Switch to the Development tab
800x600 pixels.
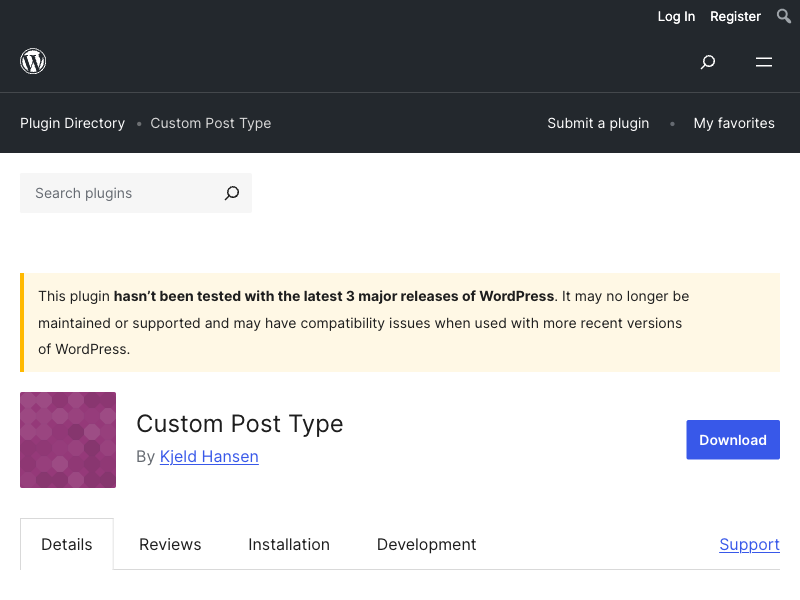[x=427, y=544]
